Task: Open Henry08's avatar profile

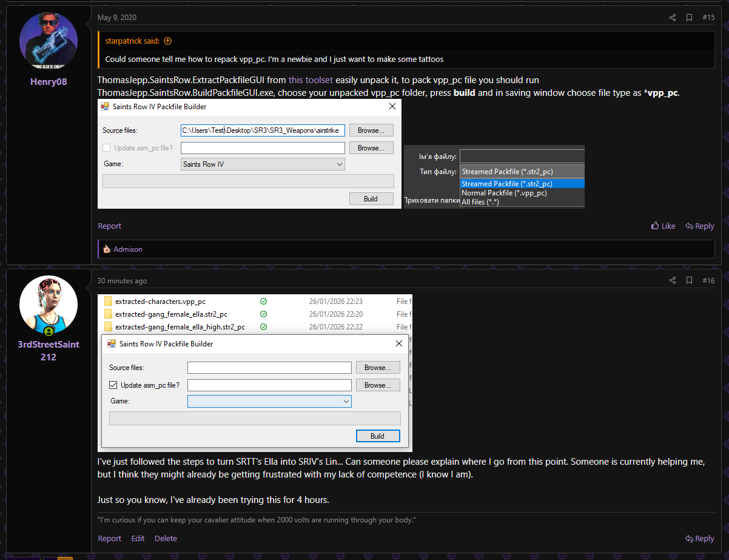Action: (x=49, y=41)
